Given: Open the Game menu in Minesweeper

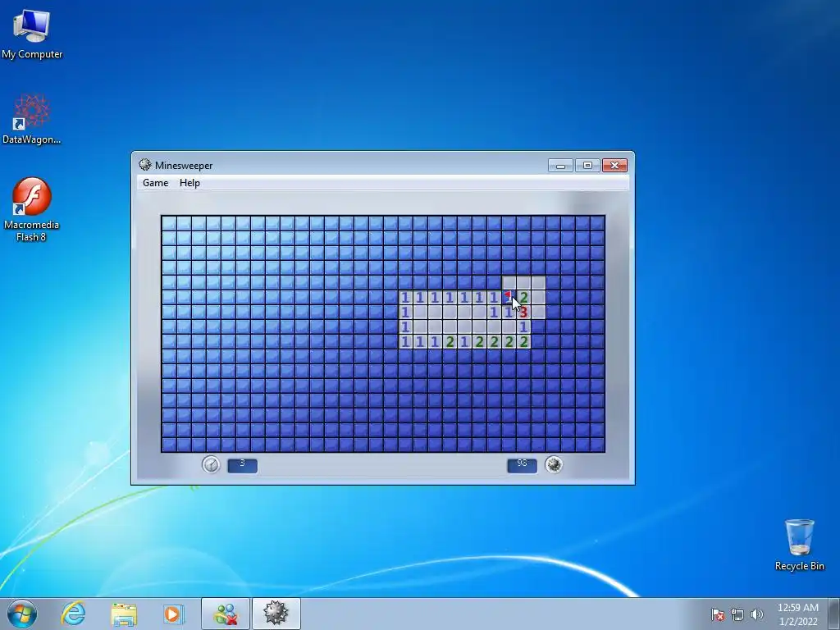Looking at the screenshot, I should (155, 183).
